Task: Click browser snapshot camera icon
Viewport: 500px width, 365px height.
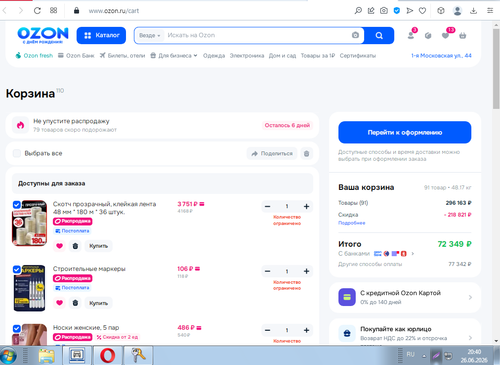Action: tap(384, 11)
